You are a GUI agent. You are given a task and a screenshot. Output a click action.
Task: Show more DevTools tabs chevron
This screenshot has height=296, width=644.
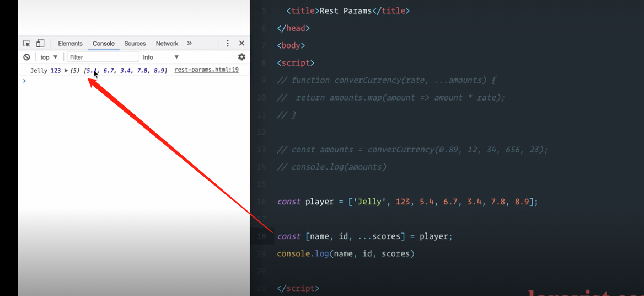tap(189, 43)
